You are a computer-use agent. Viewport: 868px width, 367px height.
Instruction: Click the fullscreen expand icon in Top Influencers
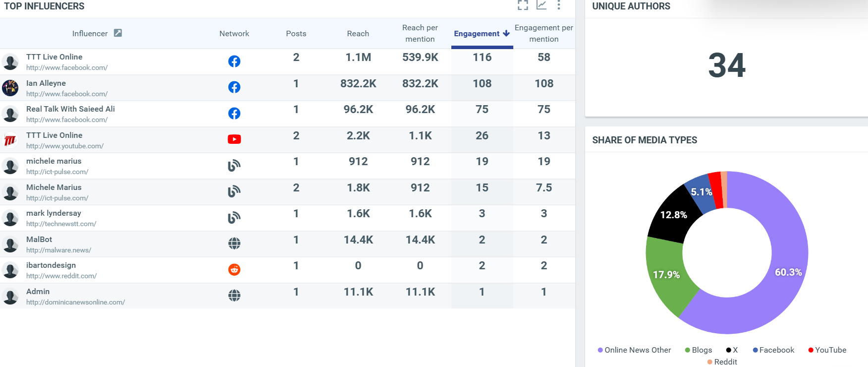tap(523, 5)
